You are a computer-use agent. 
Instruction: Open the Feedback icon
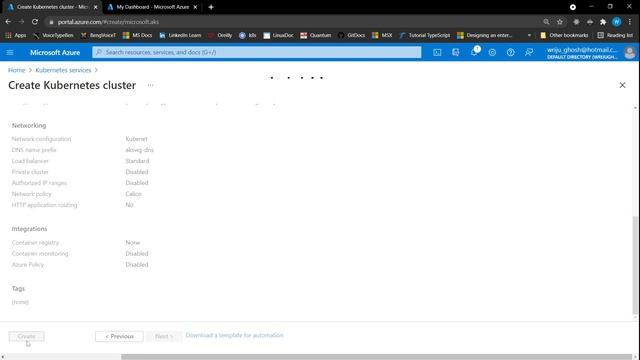(529, 52)
